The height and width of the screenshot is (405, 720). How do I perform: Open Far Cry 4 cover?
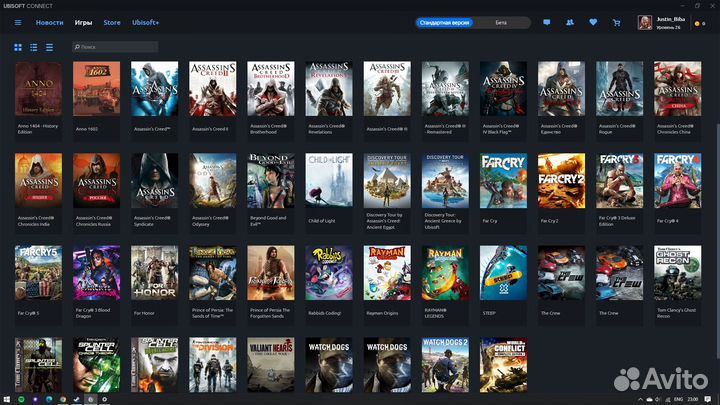(x=678, y=180)
